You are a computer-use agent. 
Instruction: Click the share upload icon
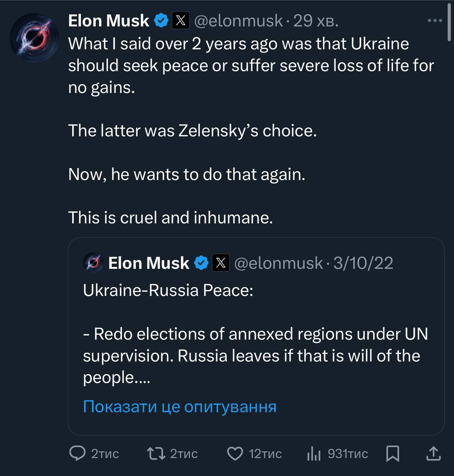[x=433, y=453]
